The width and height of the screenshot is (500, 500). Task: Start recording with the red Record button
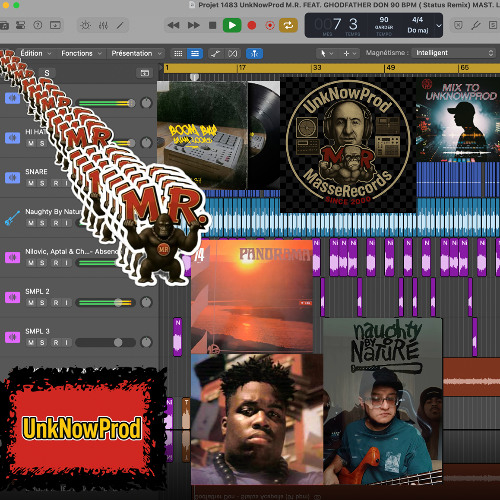[252, 25]
